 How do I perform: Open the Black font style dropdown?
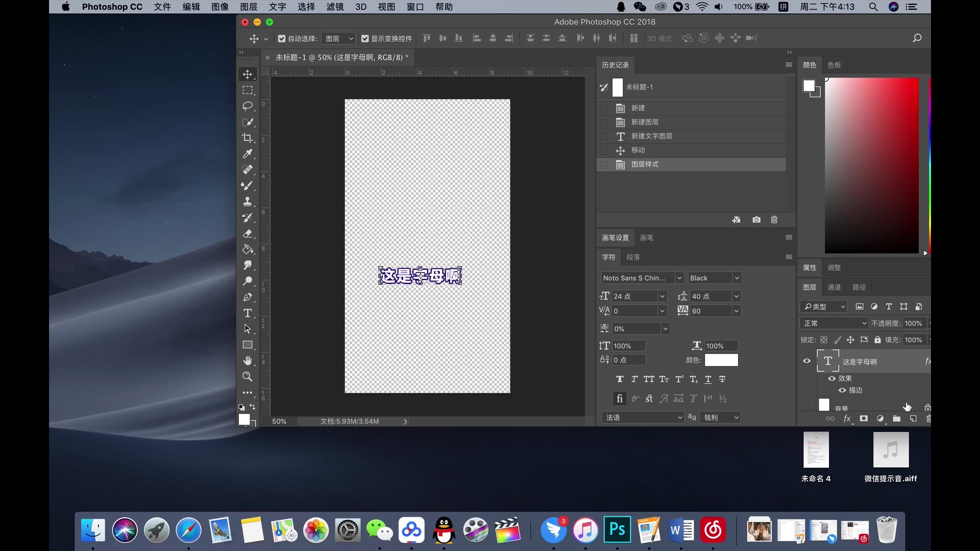point(737,278)
